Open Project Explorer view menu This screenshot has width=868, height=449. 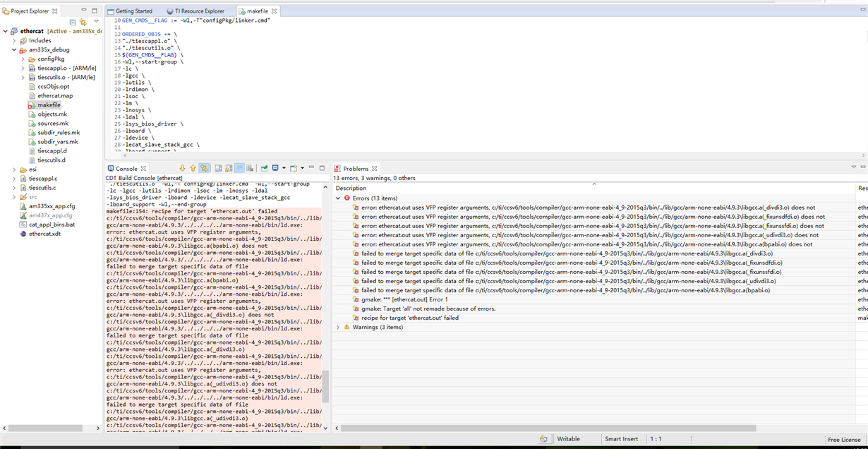coord(96,22)
